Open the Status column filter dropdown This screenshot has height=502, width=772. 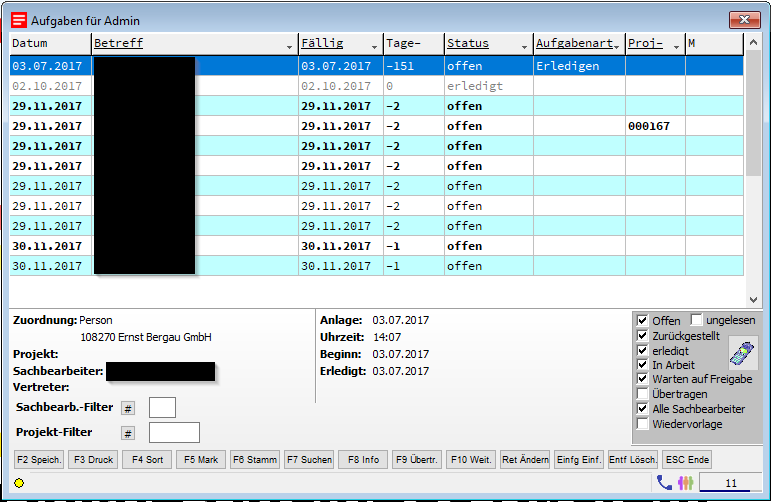(525, 45)
